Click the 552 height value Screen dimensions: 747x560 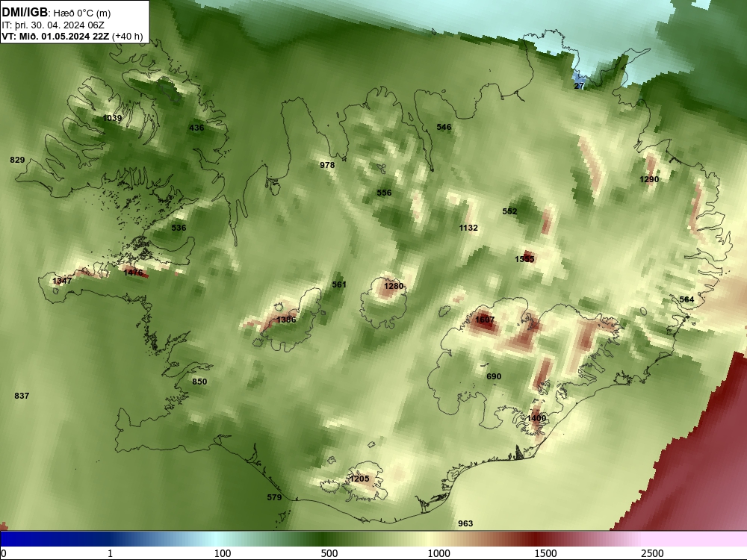509,211
